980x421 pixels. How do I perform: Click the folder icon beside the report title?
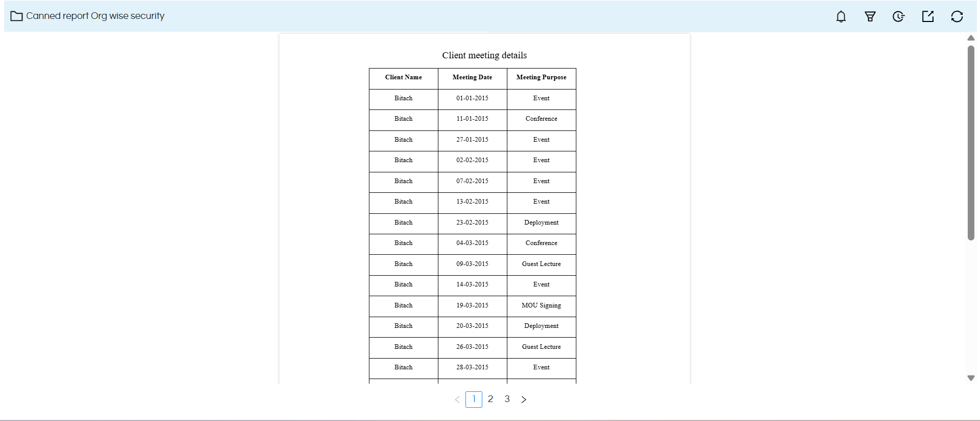(16, 16)
